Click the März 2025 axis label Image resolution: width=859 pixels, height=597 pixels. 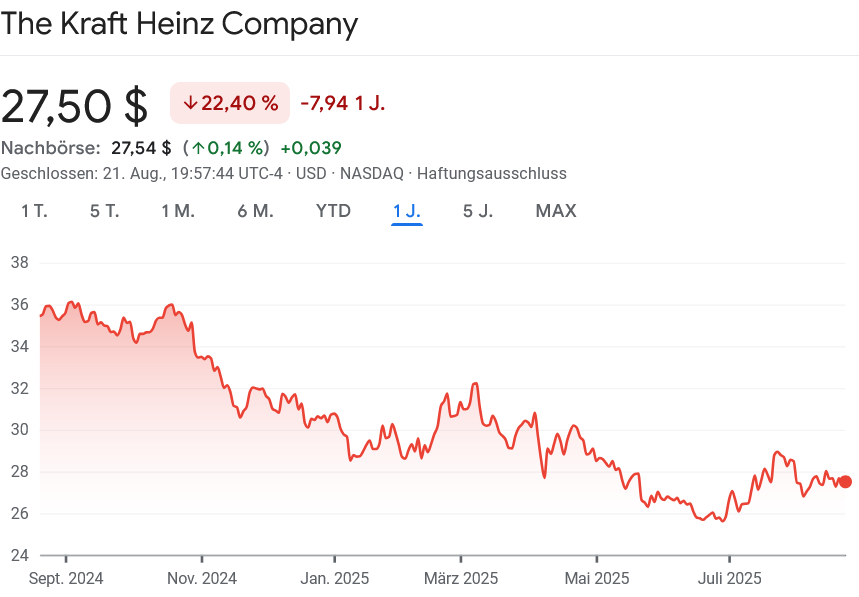pyautogui.click(x=461, y=578)
